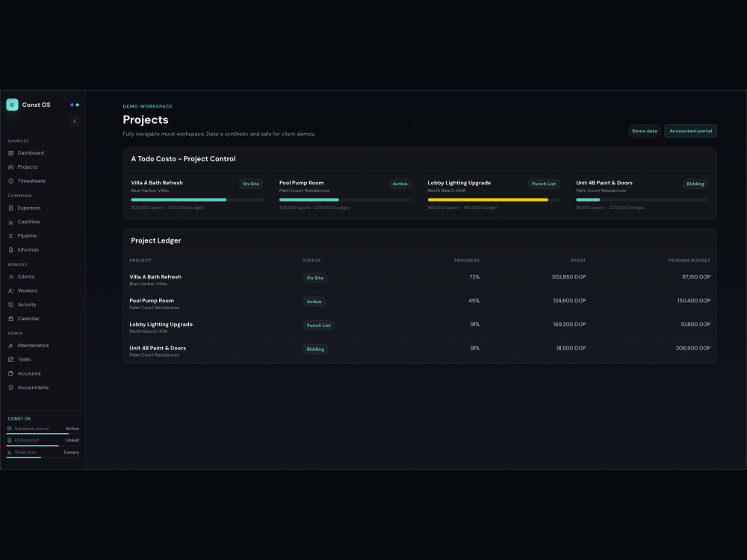Screen dimensions: 747x560
Task: Click the Const OS logo icon
Action: coord(12,105)
